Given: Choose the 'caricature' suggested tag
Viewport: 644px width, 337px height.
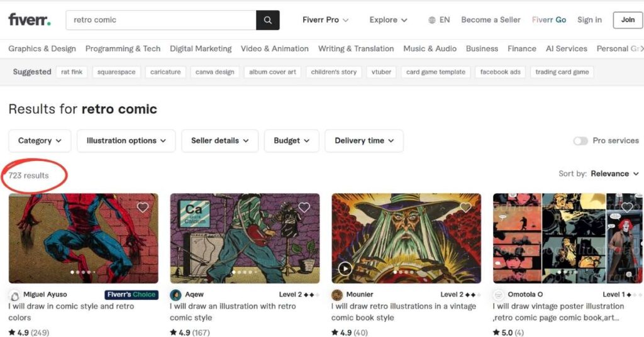Looking at the screenshot, I should (165, 72).
